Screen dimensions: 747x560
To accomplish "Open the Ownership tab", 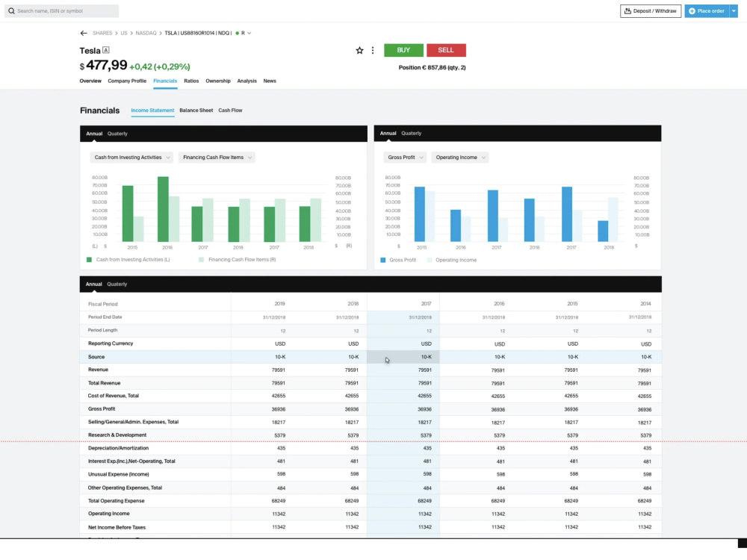I will pyautogui.click(x=218, y=81).
